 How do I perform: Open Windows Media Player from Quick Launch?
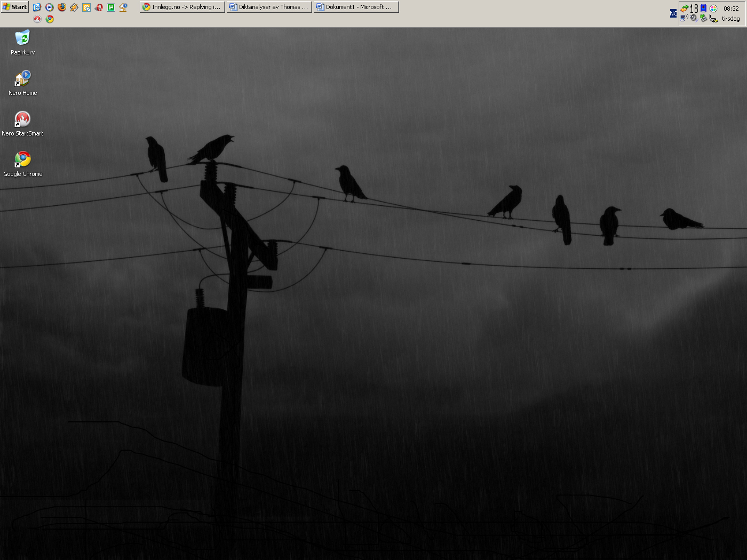(x=50, y=7)
